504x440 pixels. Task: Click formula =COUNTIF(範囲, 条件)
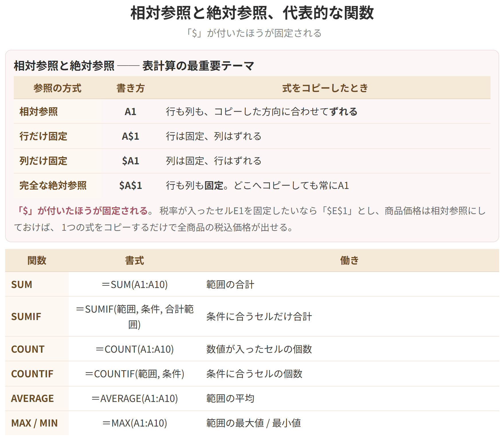(134, 374)
